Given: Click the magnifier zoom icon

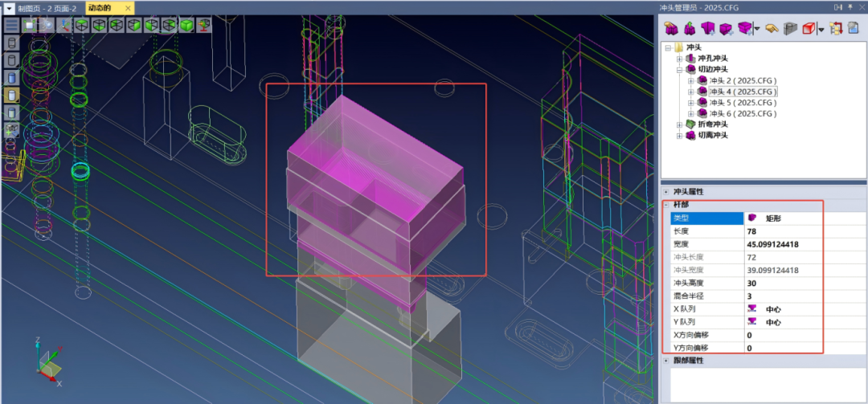Looking at the screenshot, I should (x=47, y=25).
